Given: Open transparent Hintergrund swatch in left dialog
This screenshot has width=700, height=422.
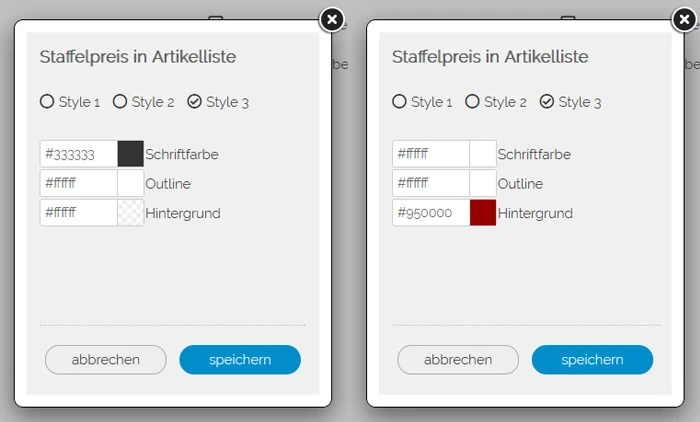Looking at the screenshot, I should tap(130, 212).
